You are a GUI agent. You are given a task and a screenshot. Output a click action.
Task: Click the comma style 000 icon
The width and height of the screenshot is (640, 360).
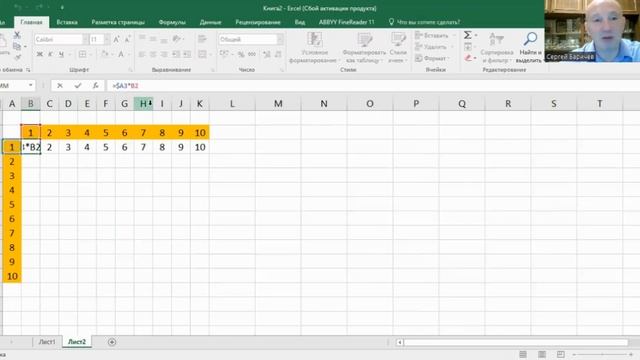252,54
